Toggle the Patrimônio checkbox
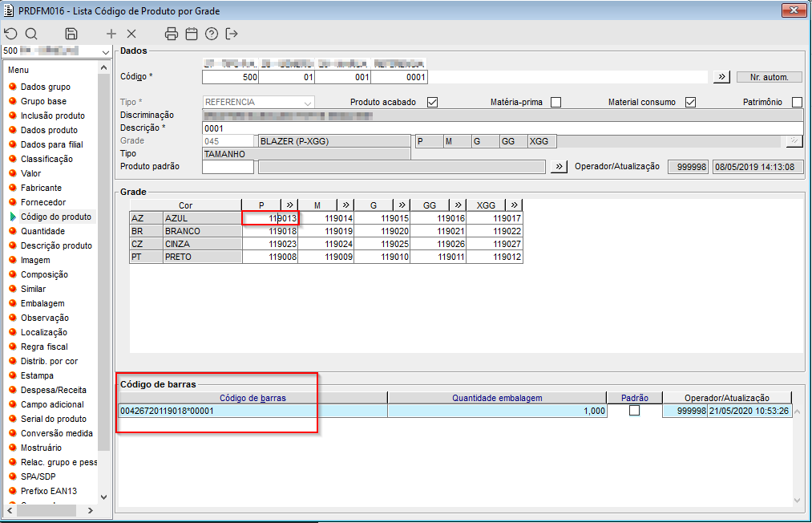The width and height of the screenshot is (812, 523). (797, 102)
